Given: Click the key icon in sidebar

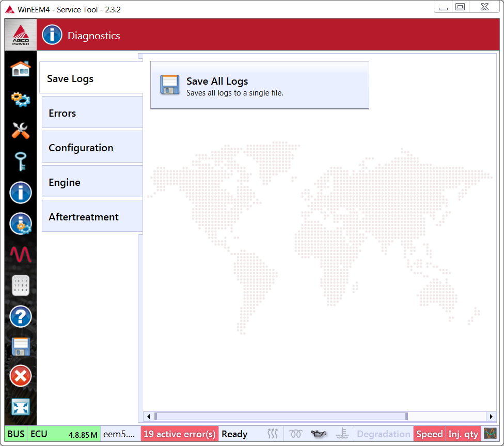Looking at the screenshot, I should pyautogui.click(x=21, y=162).
